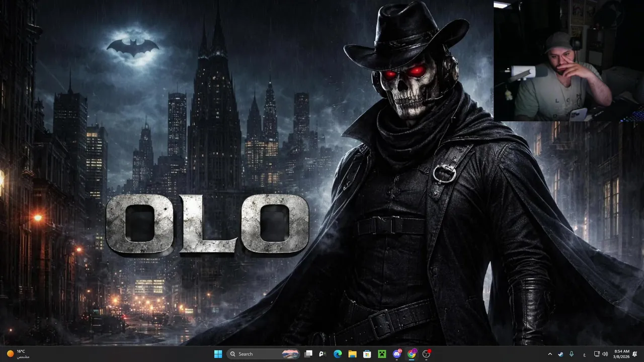
Task: Switch the Arabic input language indicator
Action: click(x=584, y=354)
